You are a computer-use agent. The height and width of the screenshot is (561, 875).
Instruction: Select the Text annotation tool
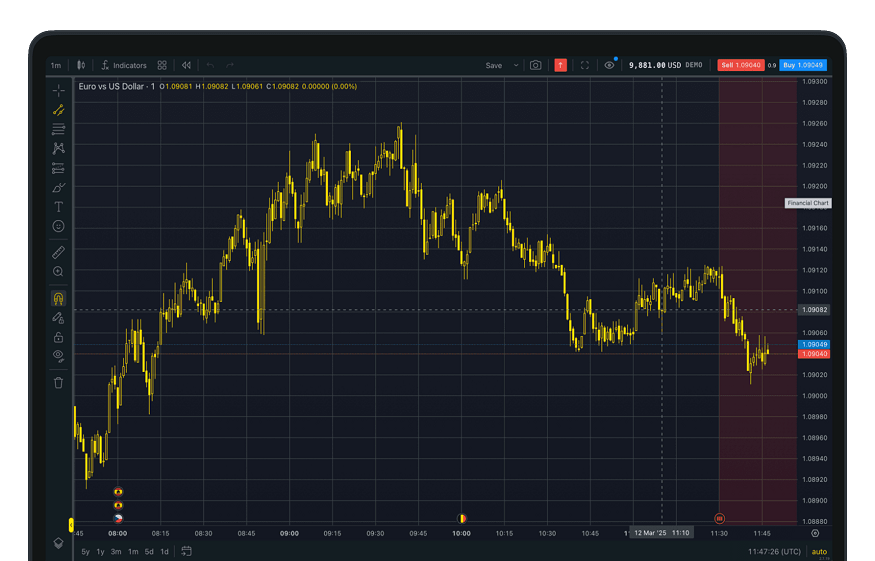click(x=59, y=207)
